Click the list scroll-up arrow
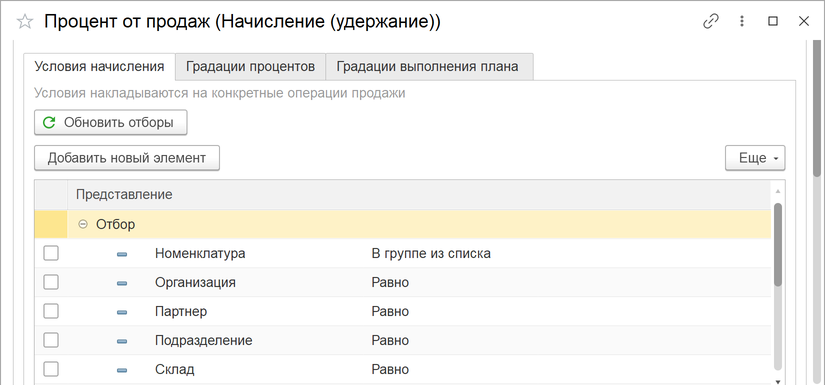This screenshot has height=385, width=825. [x=778, y=190]
